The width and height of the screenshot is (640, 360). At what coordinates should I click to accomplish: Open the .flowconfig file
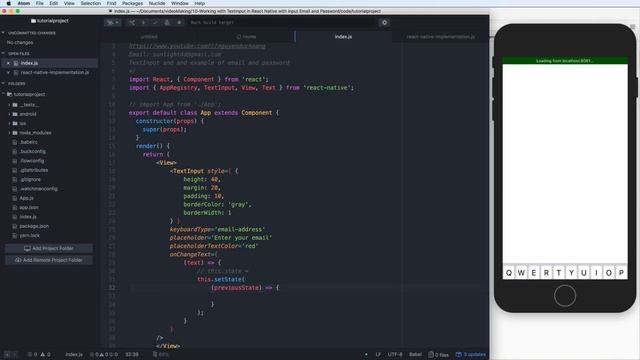tap(32, 161)
